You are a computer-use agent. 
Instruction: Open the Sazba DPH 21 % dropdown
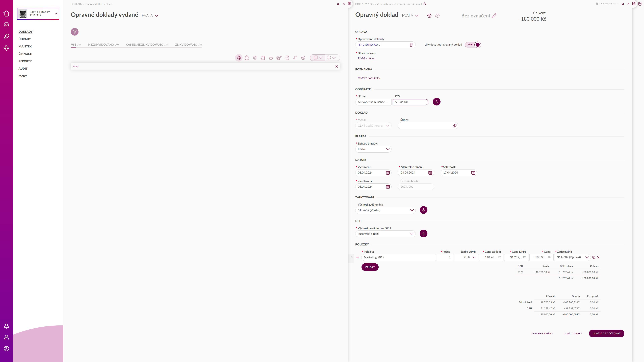click(466, 257)
